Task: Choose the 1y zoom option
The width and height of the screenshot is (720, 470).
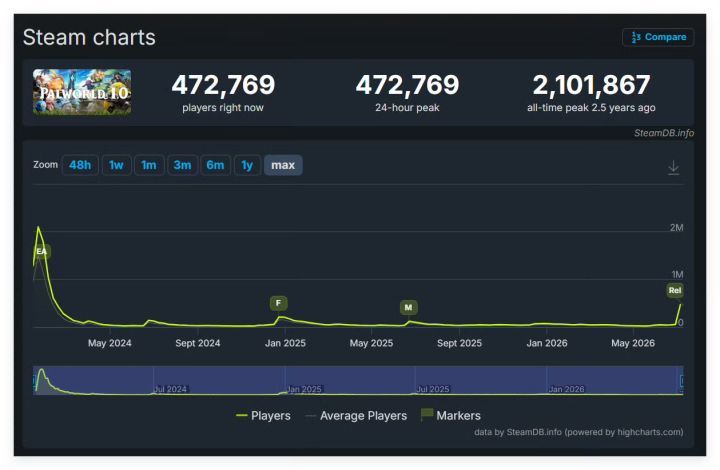Action: [247, 165]
